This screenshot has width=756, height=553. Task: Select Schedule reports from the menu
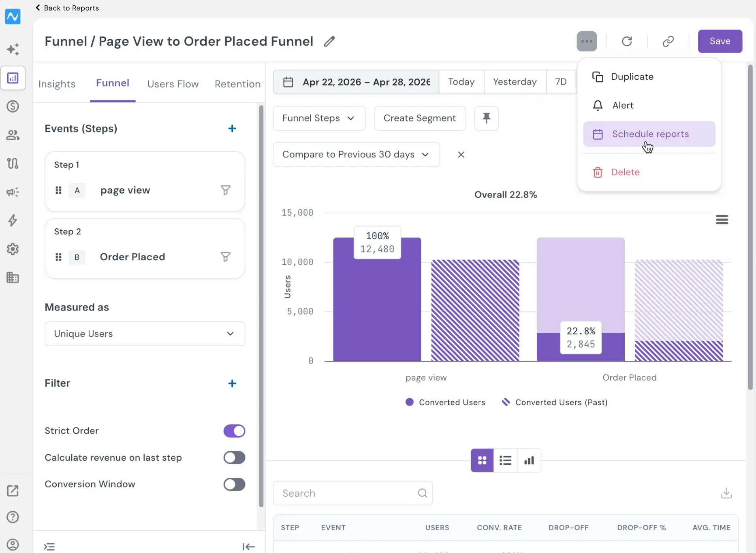point(649,134)
